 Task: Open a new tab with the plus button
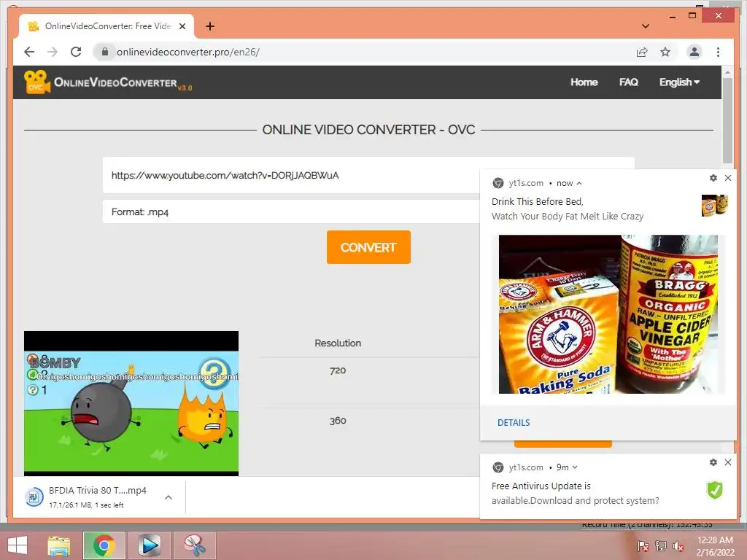pyautogui.click(x=210, y=26)
